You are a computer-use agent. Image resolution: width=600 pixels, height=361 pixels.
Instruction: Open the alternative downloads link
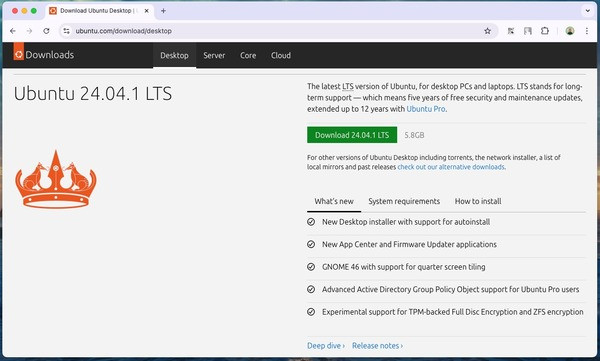(x=451, y=167)
